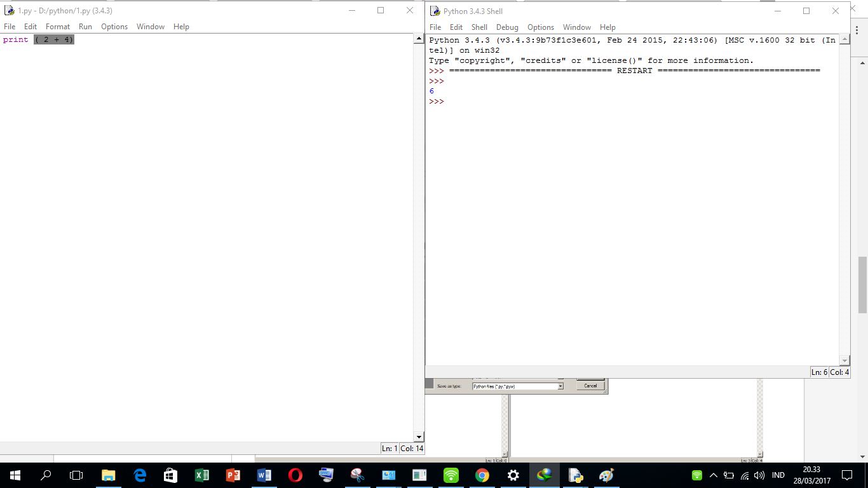Click the Python Shell title bar icon
The height and width of the screenshot is (488, 868).
pyautogui.click(x=435, y=11)
